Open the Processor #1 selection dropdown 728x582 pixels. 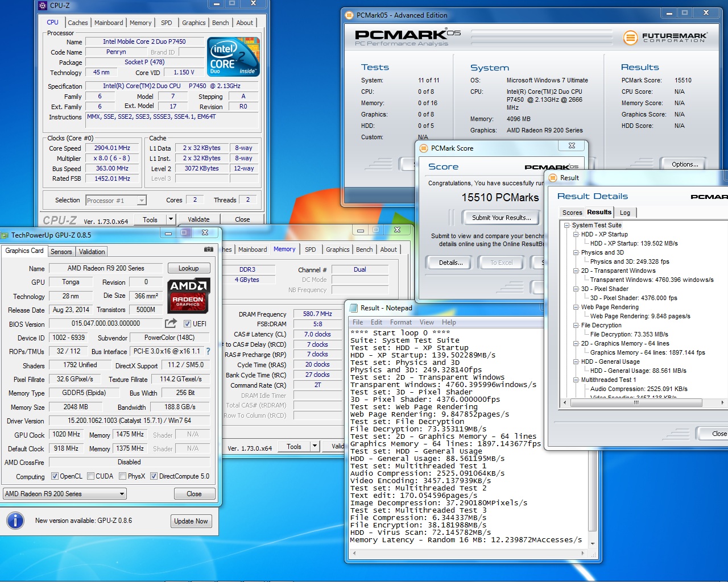click(116, 200)
